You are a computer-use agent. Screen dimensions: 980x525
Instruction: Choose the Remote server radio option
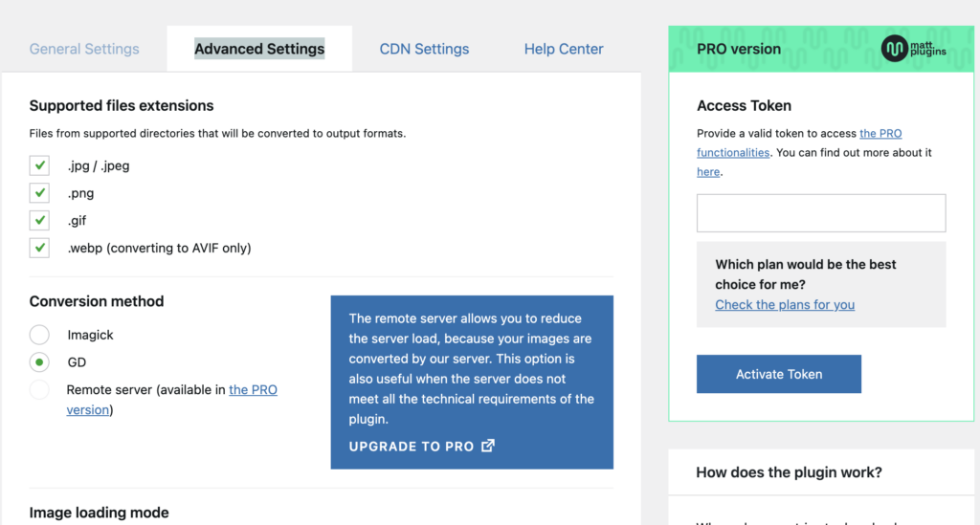pyautogui.click(x=39, y=389)
